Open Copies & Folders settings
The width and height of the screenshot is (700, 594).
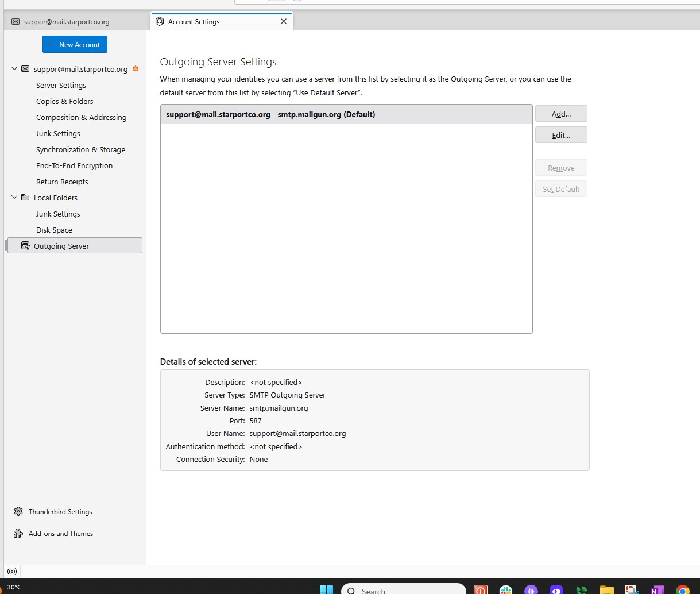point(64,101)
